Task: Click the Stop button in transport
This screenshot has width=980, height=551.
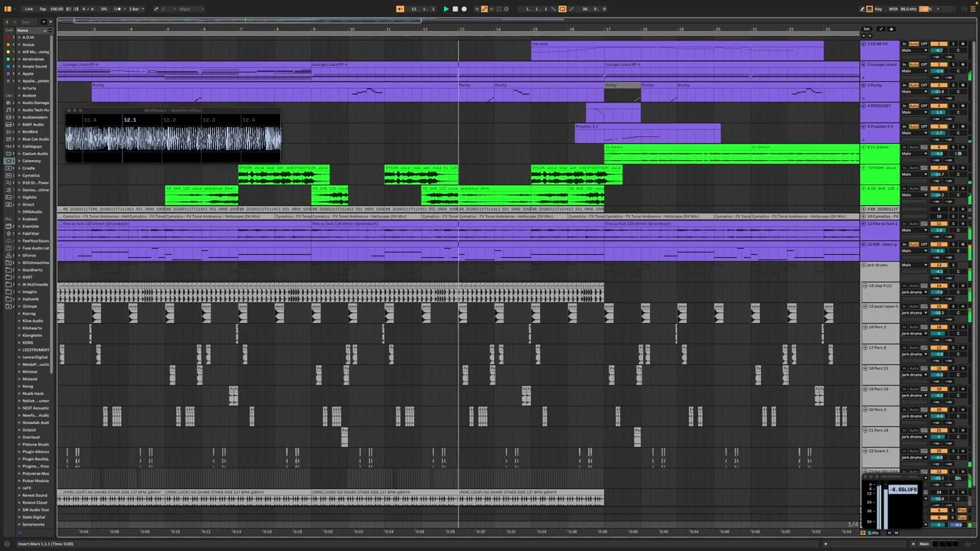Action: 455,8
